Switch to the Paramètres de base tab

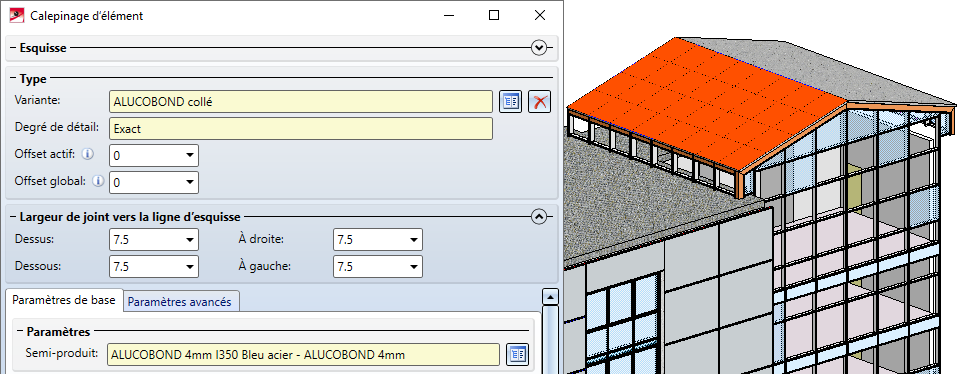[64, 300]
